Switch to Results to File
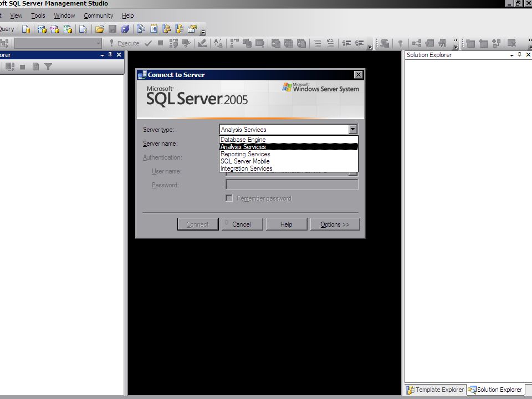The height and width of the screenshot is (399, 532). (x=301, y=43)
